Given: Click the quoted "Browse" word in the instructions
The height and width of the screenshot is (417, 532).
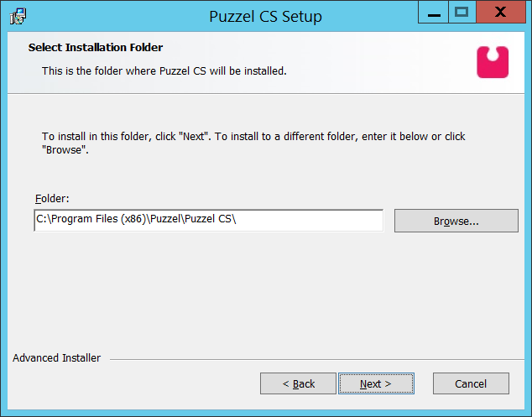Looking at the screenshot, I should pyautogui.click(x=63, y=150).
